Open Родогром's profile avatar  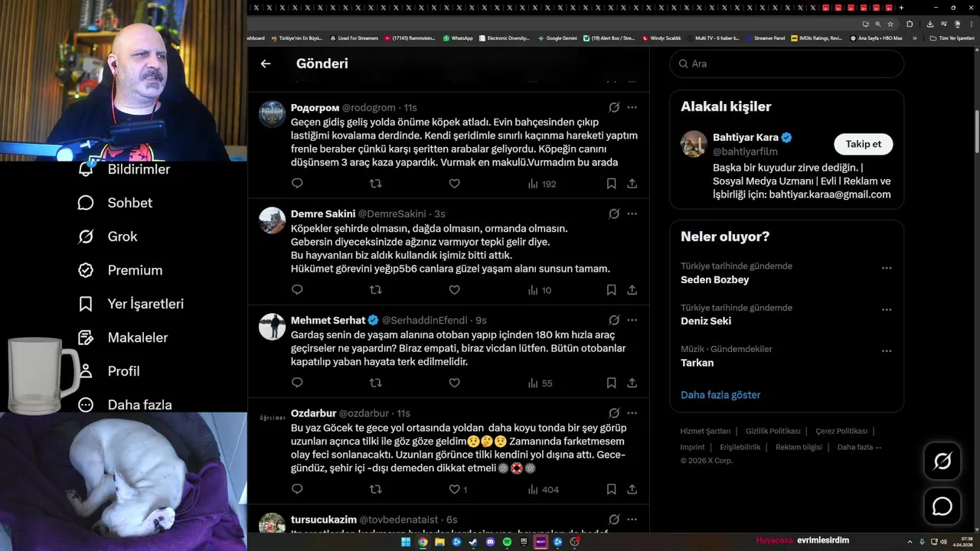coord(272,114)
